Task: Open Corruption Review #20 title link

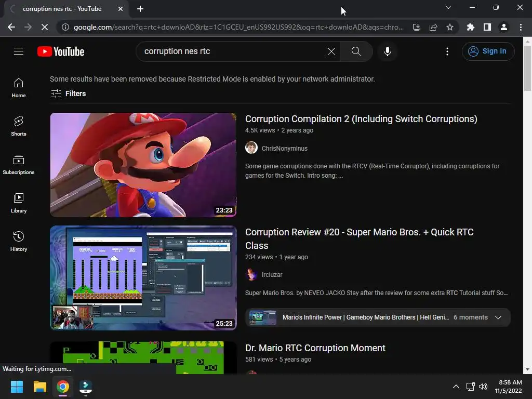Action: click(360, 238)
